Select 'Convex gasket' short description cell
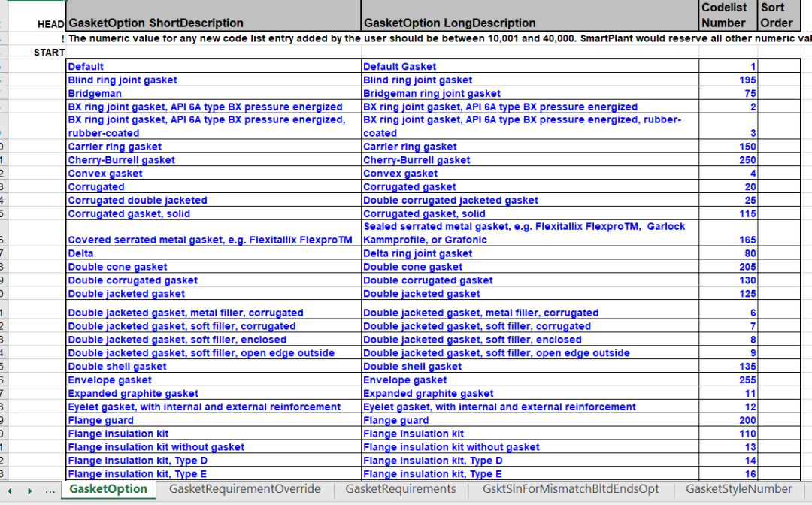This screenshot has width=812, height=505. coord(214,174)
